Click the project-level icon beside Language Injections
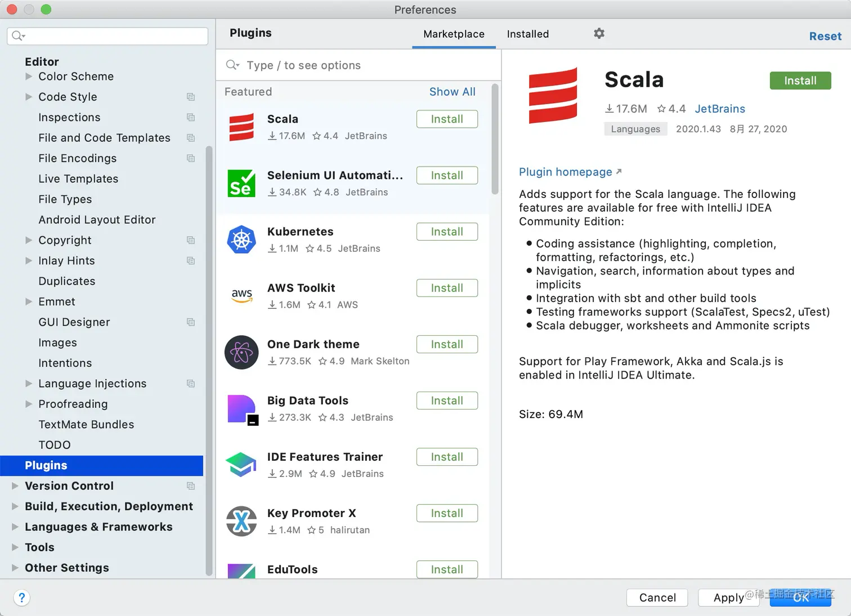The width and height of the screenshot is (851, 616). (x=191, y=384)
